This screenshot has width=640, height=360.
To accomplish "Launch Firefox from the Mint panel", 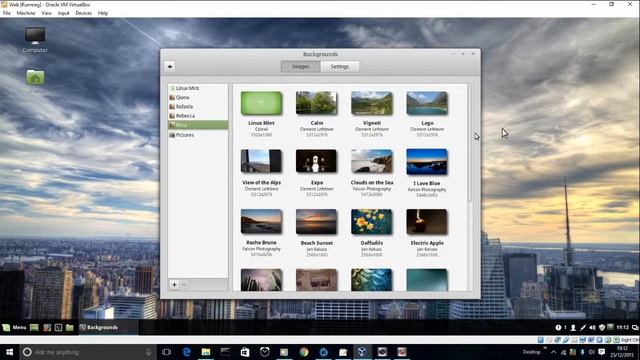I will coord(47,327).
